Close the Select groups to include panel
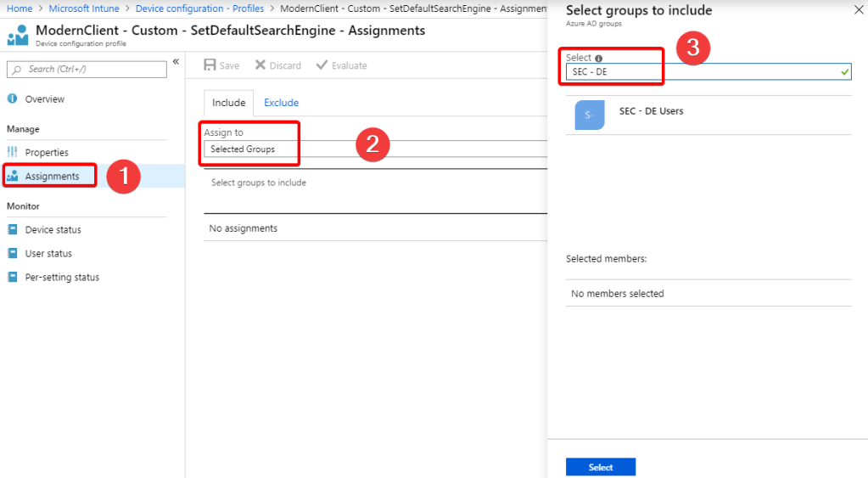868x478 pixels. tap(857, 11)
